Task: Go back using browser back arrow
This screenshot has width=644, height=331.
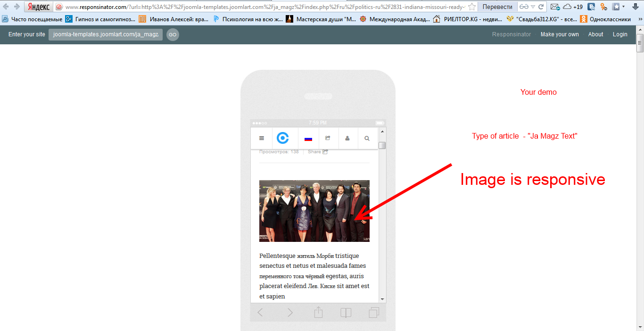Action: pos(7,7)
